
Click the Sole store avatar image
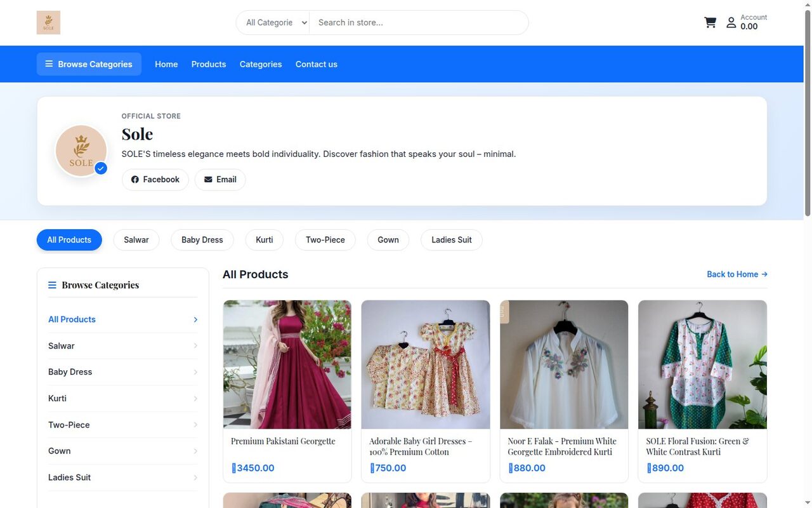click(81, 151)
